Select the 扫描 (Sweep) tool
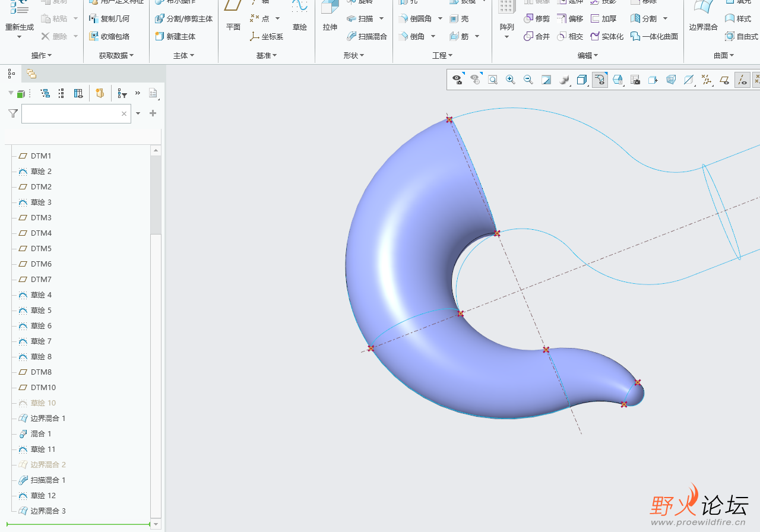Image resolution: width=760 pixels, height=532 pixels. [x=360, y=18]
